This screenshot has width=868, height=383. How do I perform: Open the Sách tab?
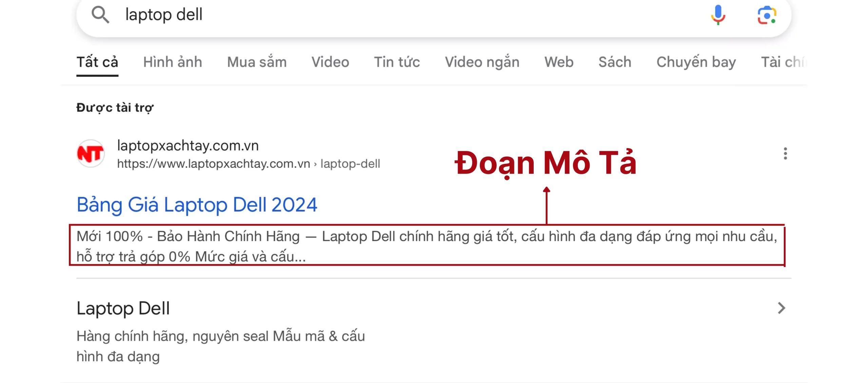point(615,62)
